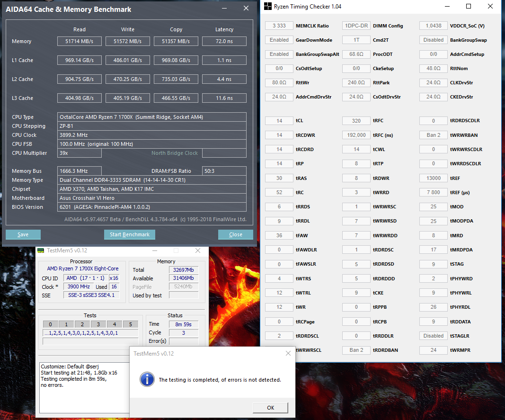Click the Save button in AIDA64
This screenshot has width=505, height=420.
pos(23,234)
